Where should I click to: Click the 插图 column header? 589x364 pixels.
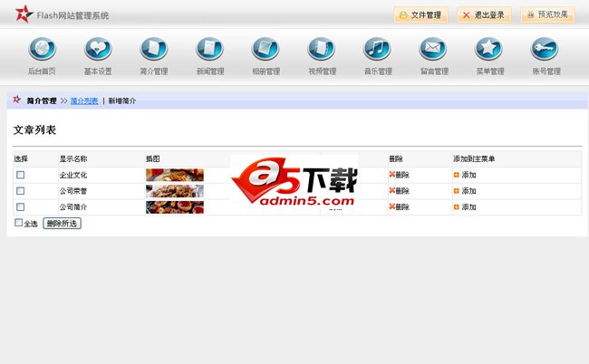tap(153, 158)
